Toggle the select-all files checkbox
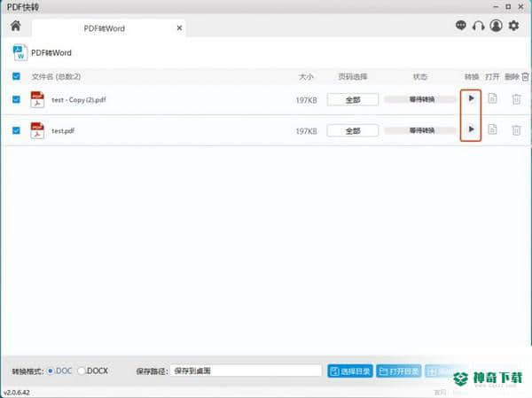532x398 pixels. (16, 76)
